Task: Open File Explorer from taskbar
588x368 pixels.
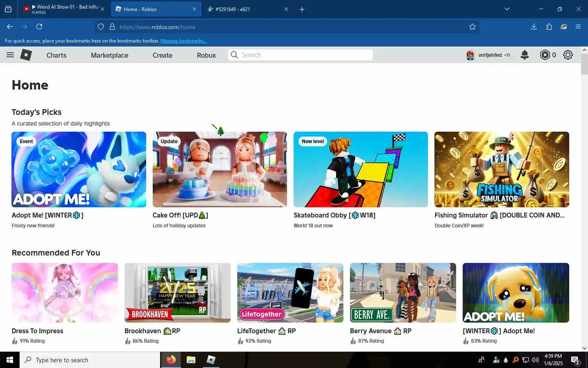Action: point(191,360)
